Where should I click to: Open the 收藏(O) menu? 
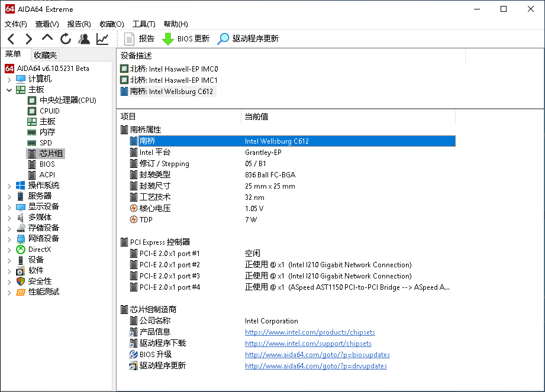(x=112, y=24)
